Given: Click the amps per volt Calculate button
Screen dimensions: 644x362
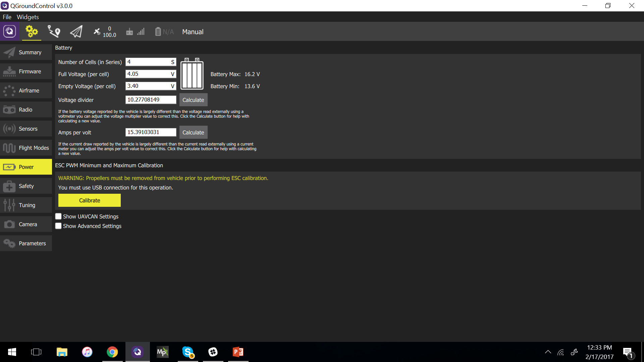Looking at the screenshot, I should click(x=193, y=132).
